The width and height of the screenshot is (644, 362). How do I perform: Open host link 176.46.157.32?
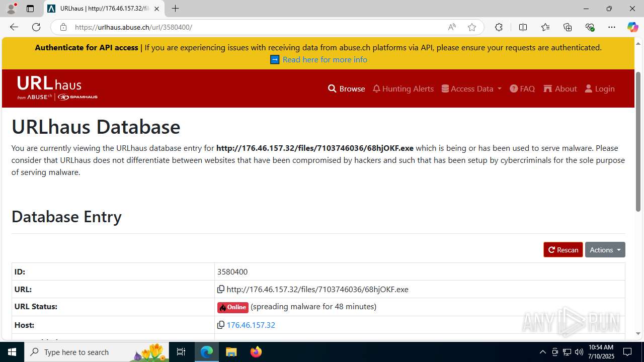pos(251,325)
